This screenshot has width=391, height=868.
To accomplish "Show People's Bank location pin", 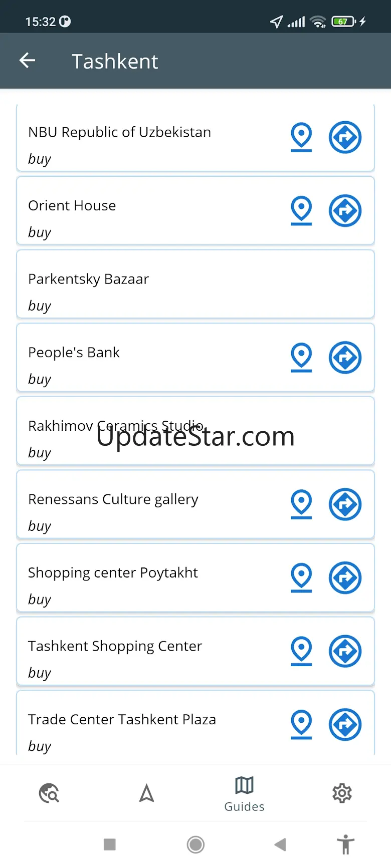I will click(301, 358).
